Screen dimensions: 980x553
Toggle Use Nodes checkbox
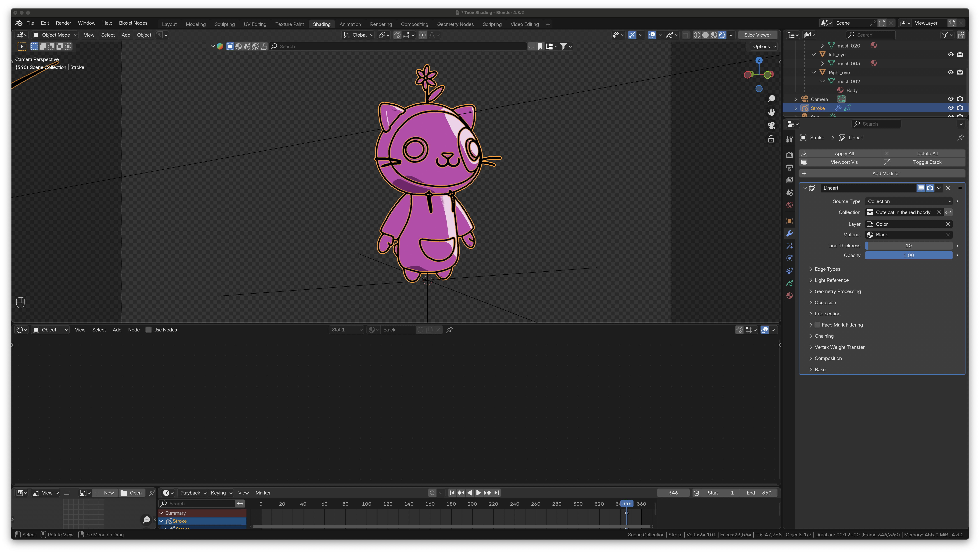149,330
